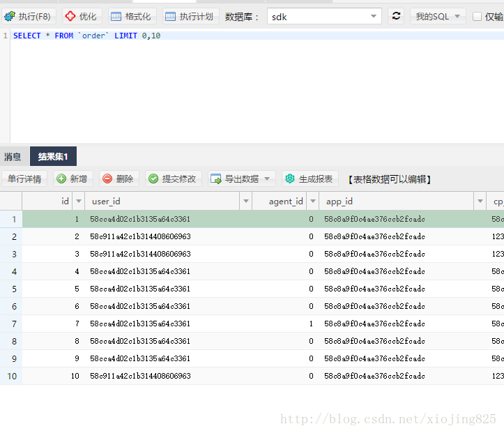Screen dimensions: 504x433
Task: Run the query with 执行(F8) button
Action: point(29,17)
